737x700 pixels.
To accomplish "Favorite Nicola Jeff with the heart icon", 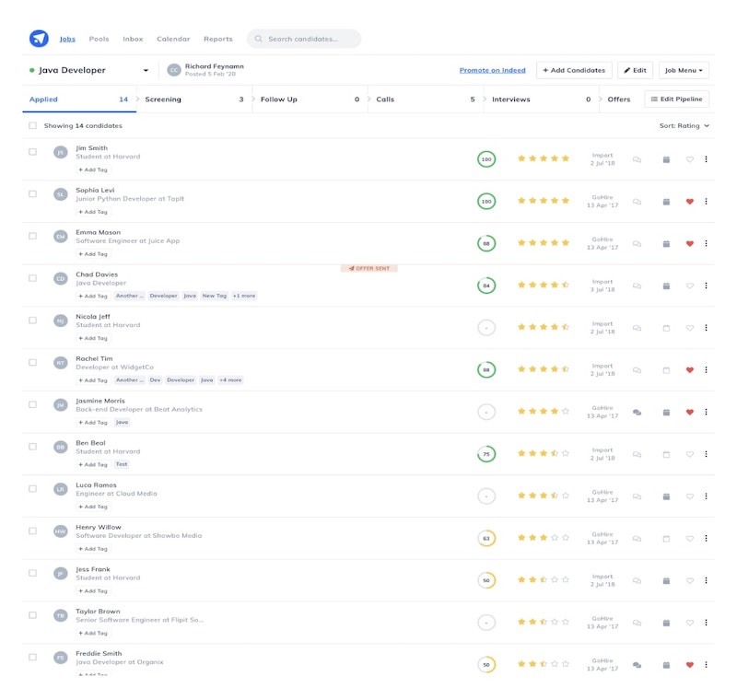I will click(x=690, y=326).
